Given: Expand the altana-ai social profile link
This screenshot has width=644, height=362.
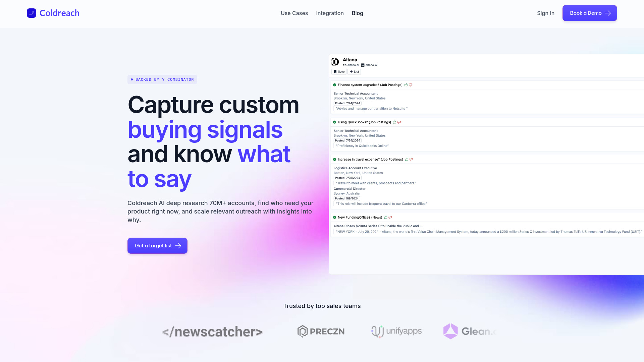Looking at the screenshot, I should click(x=369, y=65).
